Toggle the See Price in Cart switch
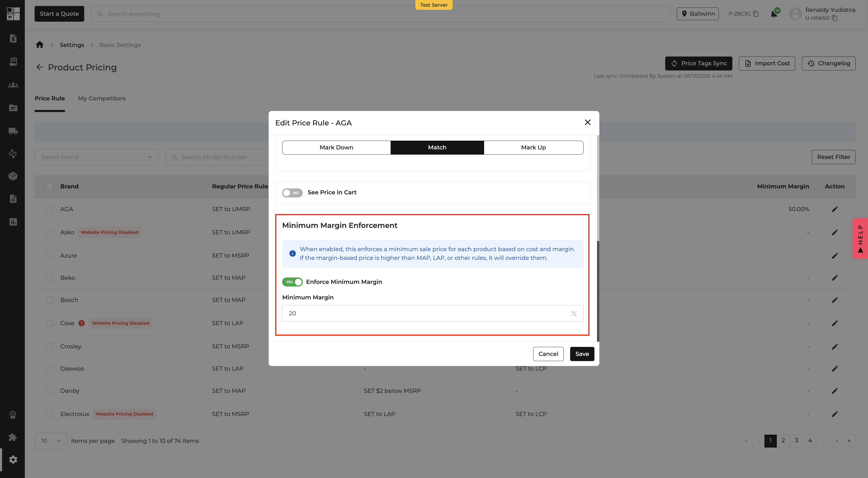The width and height of the screenshot is (868, 478). click(292, 193)
